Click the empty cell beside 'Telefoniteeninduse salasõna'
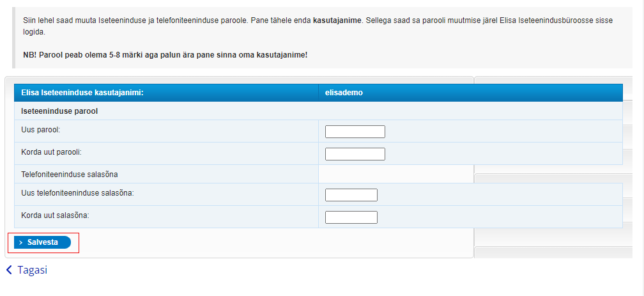This screenshot has height=296, width=644. click(x=395, y=174)
